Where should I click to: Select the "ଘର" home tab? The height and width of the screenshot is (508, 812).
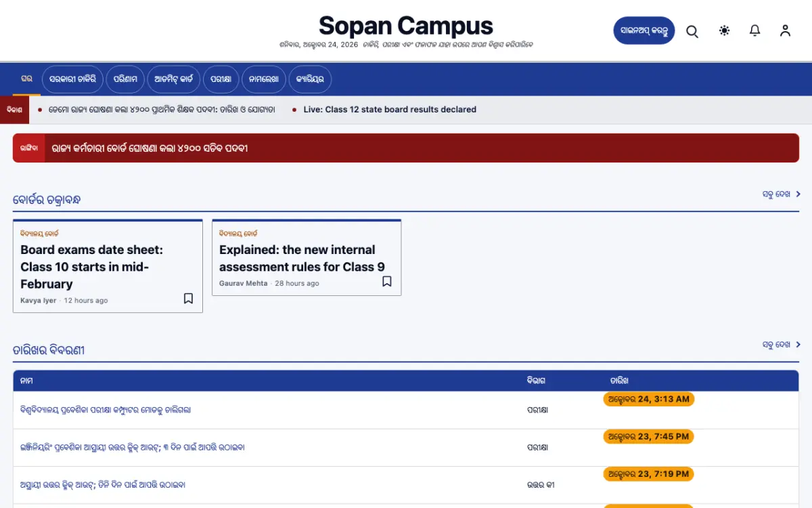click(26, 79)
